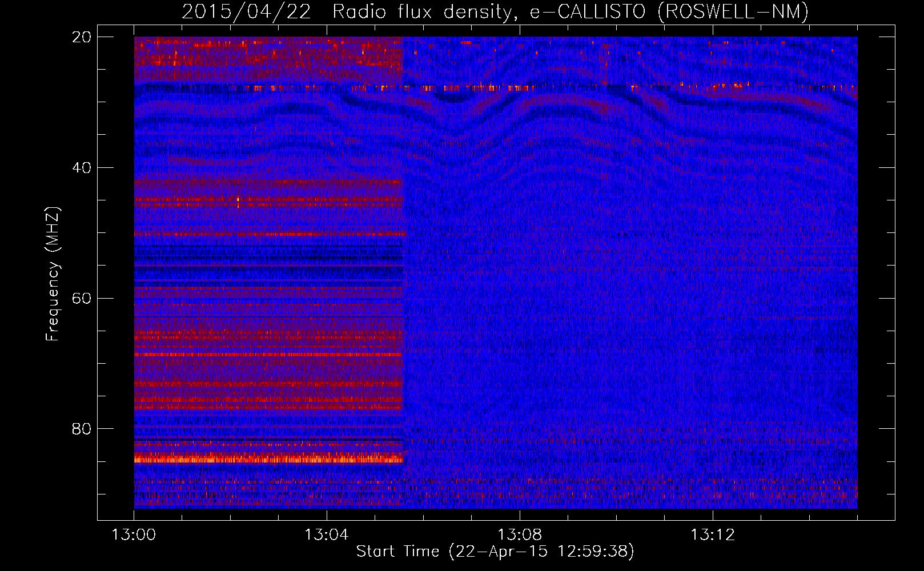This screenshot has width=924, height=571.
Task: Click the 13:12 time tick label
Action: (713, 534)
